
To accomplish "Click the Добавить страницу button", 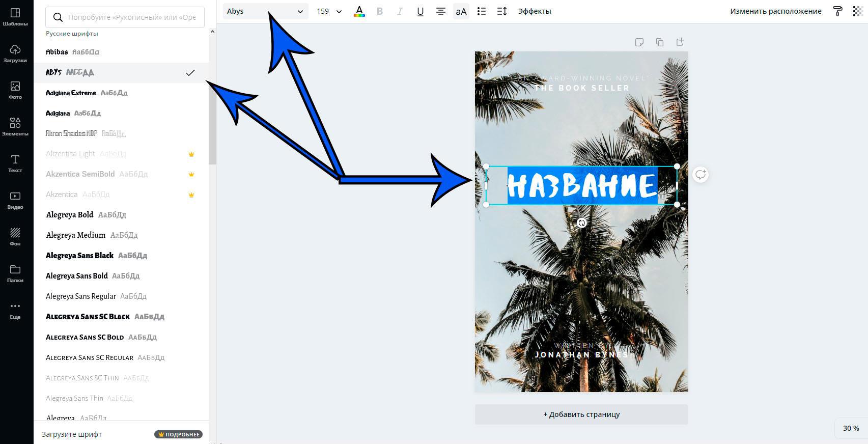I will point(581,414).
